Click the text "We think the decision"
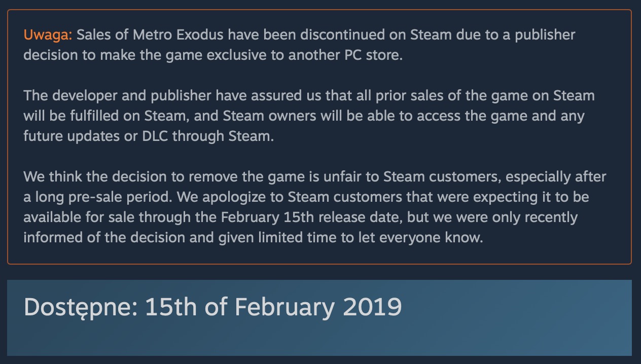Viewport: 641px width, 364px height. (x=95, y=177)
